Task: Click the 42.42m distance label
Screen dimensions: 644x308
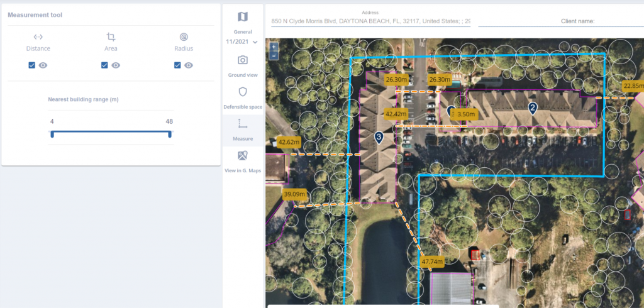Action: 396,114
